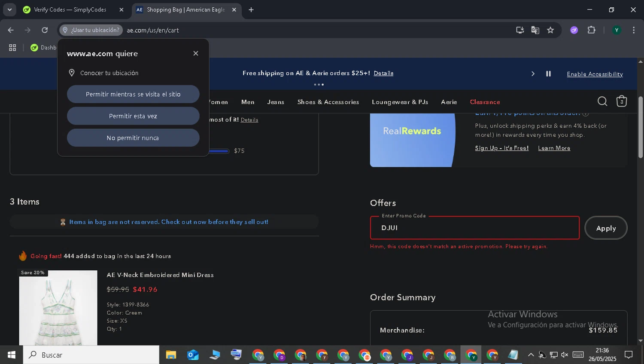This screenshot has height=364, width=644.
Task: Close the Verify Codes tab
Action: (x=122, y=9)
